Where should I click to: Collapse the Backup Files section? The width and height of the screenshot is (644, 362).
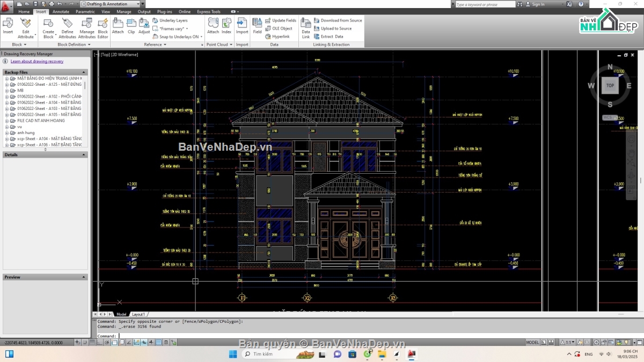tap(84, 72)
